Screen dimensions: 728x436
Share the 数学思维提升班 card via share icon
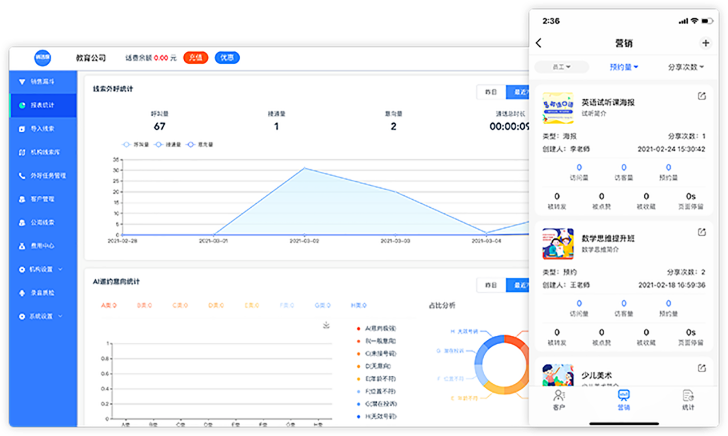(702, 232)
